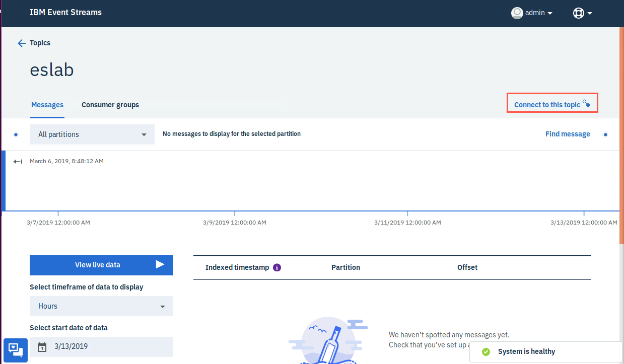The width and height of the screenshot is (624, 364).
Task: Click the View live data button
Action: 101,265
